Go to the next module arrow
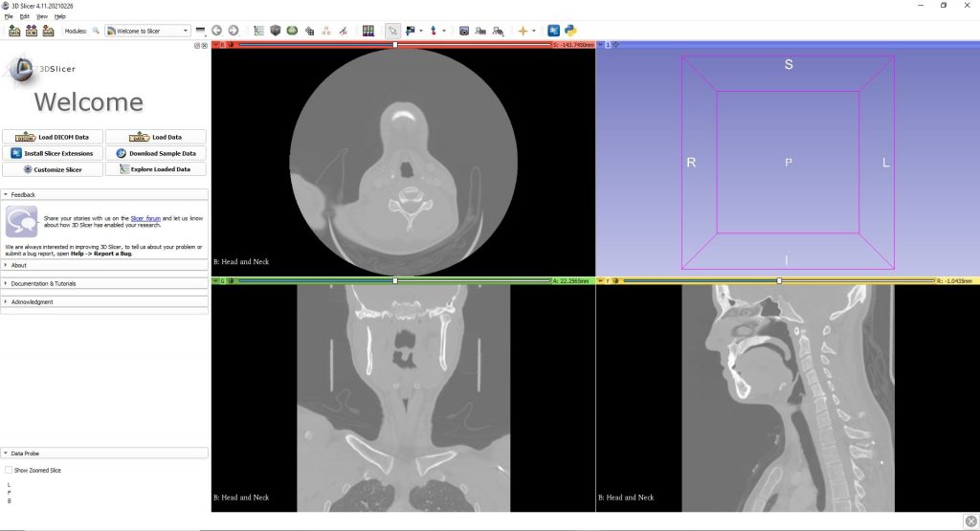This screenshot has width=980, height=531. click(x=234, y=31)
